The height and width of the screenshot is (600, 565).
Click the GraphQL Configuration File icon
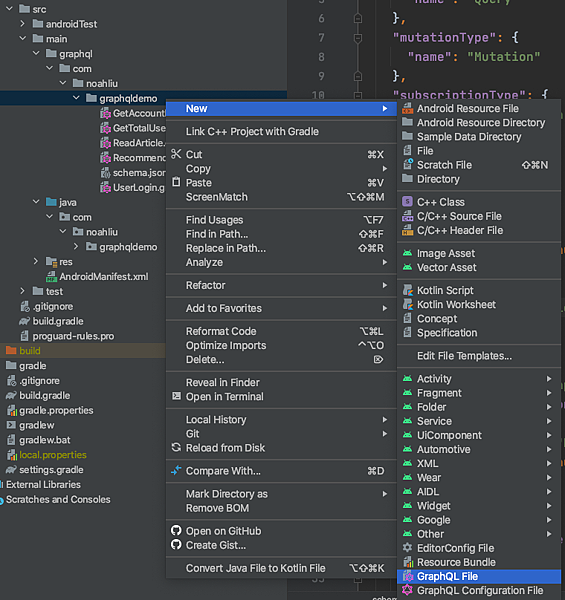408,590
